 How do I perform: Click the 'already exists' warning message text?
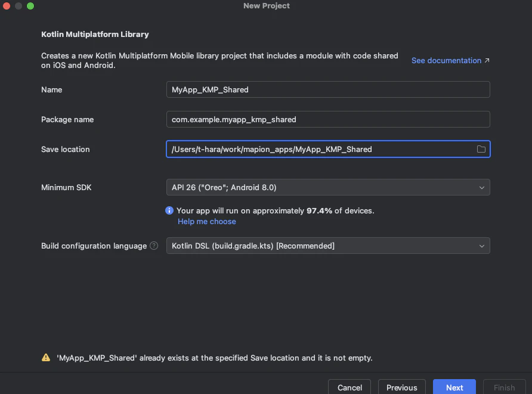tap(215, 358)
